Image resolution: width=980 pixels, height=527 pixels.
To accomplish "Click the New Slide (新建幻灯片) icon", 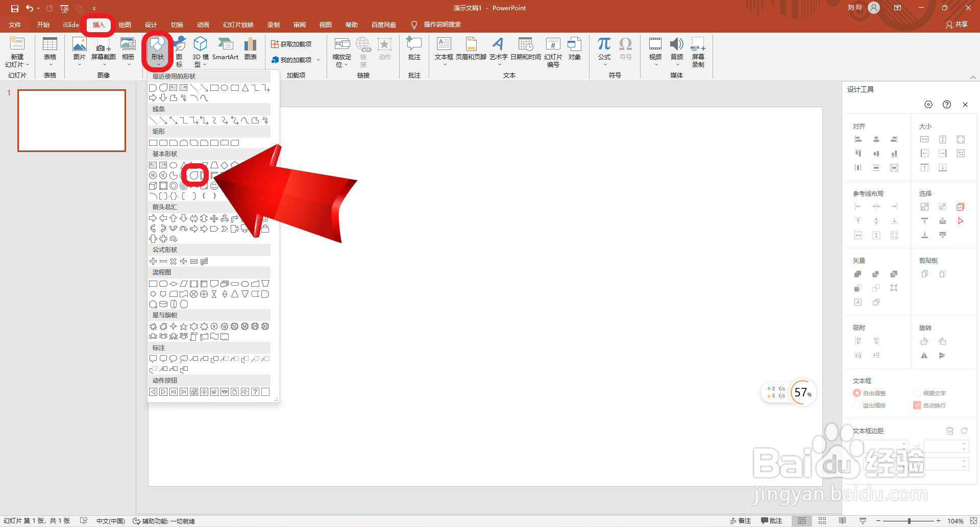I will point(17,45).
